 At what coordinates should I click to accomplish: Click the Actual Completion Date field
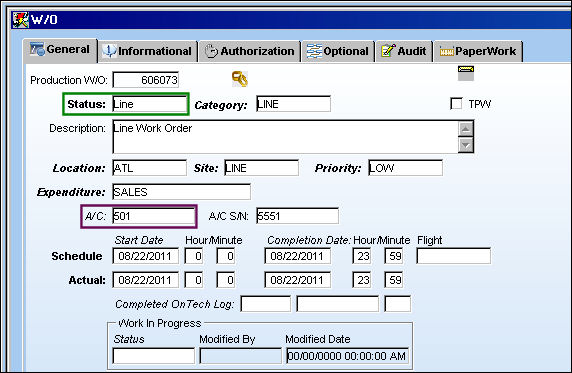[x=298, y=280]
